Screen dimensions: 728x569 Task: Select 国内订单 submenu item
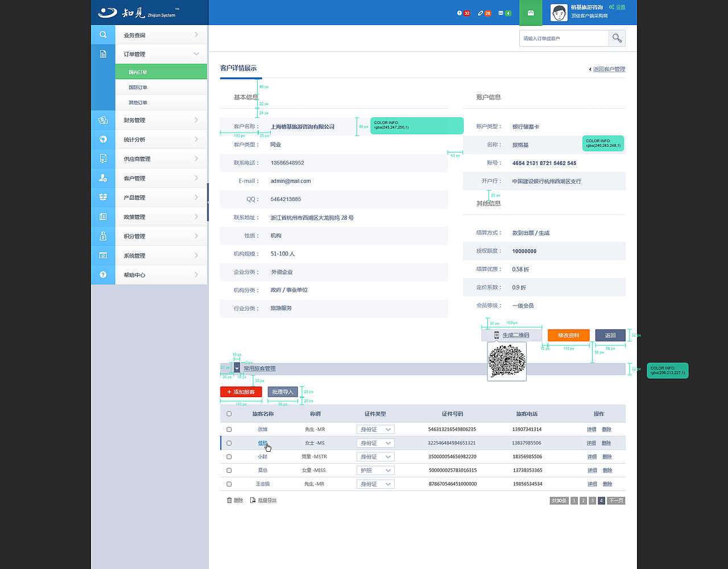click(161, 72)
